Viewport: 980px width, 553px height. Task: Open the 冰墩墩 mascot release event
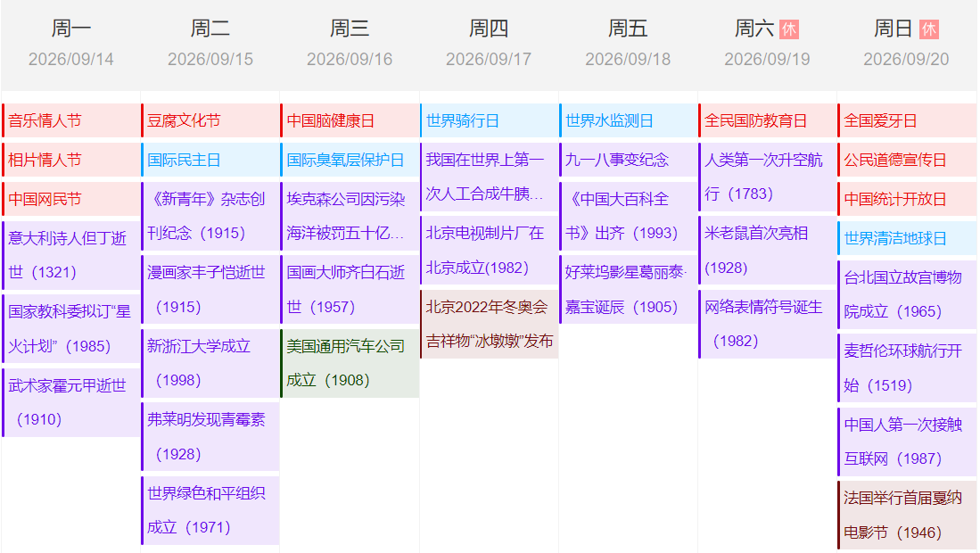tap(489, 324)
